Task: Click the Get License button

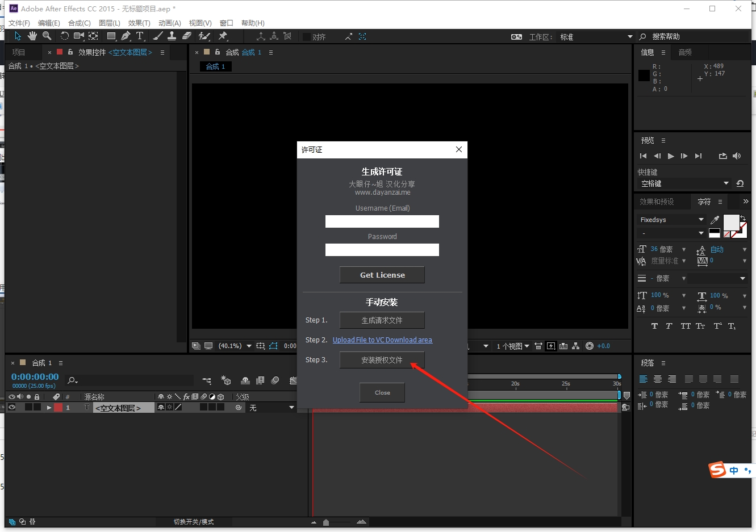Action: click(382, 275)
